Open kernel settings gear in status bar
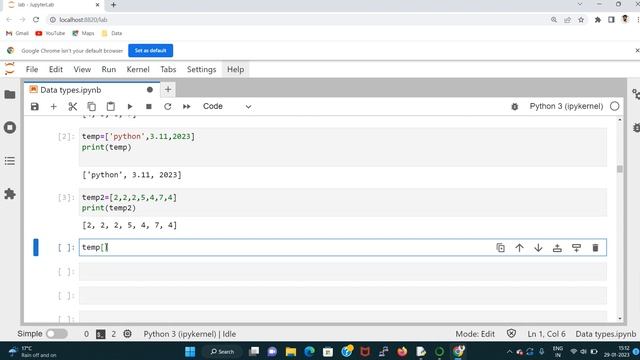Image resolution: width=640 pixels, height=360 pixels. pyautogui.click(x=127, y=334)
